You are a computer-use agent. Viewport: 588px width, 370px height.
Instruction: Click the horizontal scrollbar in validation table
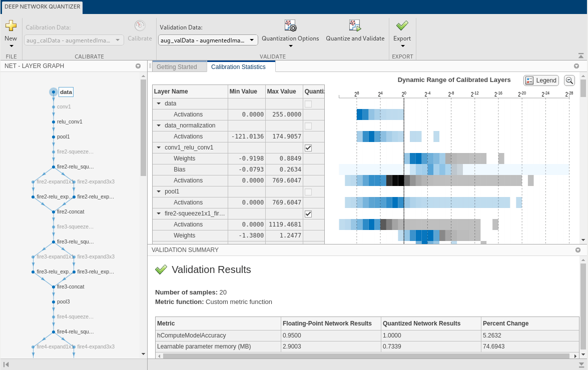click(x=365, y=356)
